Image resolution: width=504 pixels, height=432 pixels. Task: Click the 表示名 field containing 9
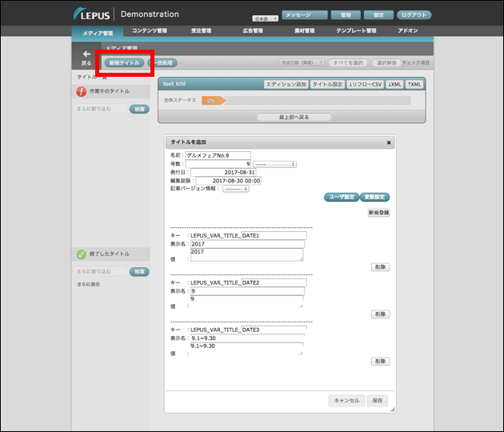[247, 291]
